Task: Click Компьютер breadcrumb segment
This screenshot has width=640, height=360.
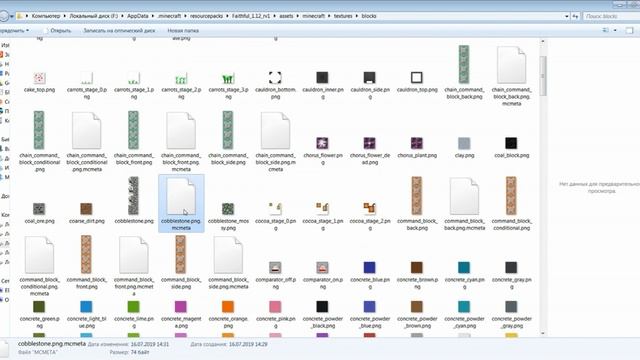Action: pyautogui.click(x=46, y=16)
